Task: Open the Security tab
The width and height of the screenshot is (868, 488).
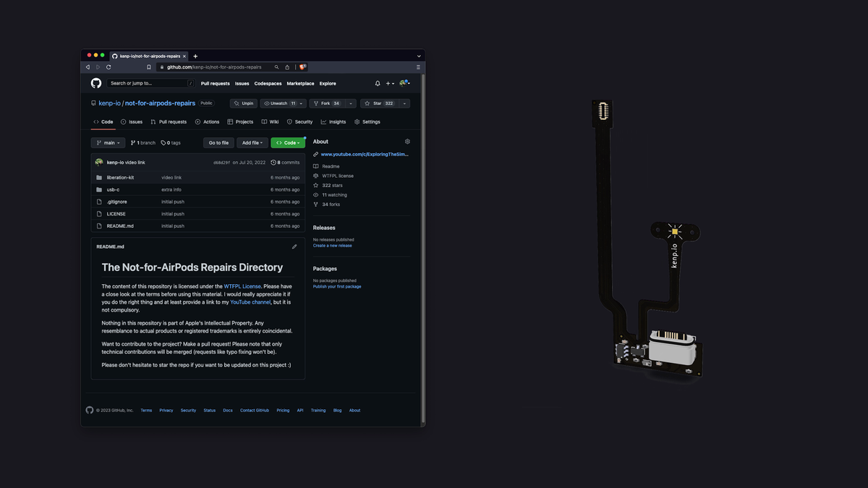Action: [299, 122]
